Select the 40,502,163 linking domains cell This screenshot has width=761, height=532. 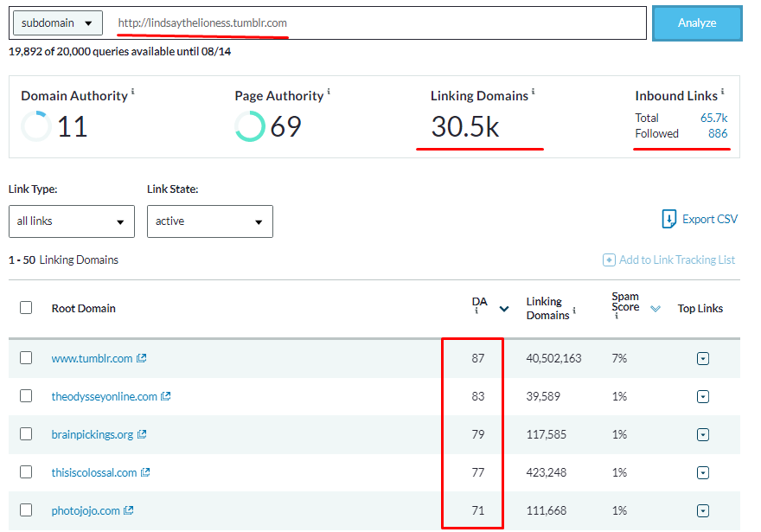coord(553,359)
